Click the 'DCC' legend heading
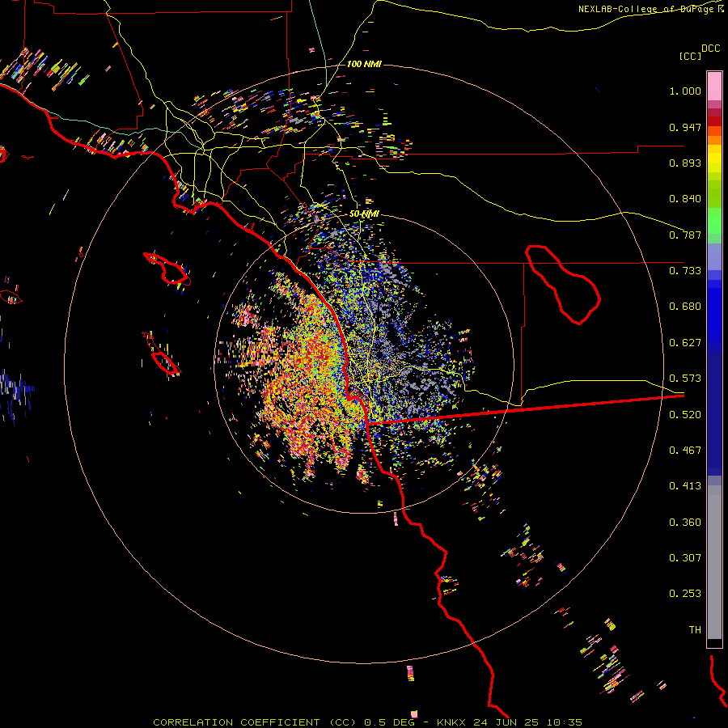This screenshot has height=728, width=728. [710, 48]
